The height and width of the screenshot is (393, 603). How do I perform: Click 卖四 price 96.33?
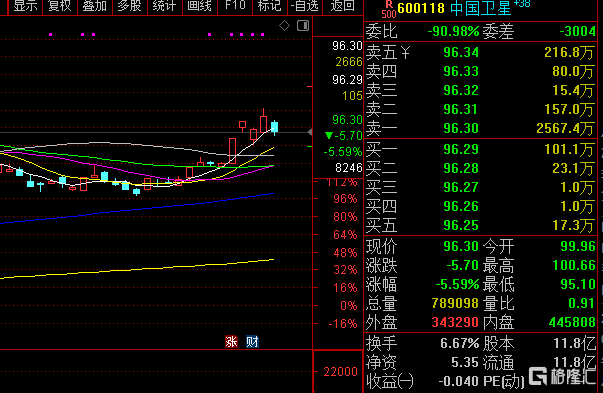click(461, 71)
